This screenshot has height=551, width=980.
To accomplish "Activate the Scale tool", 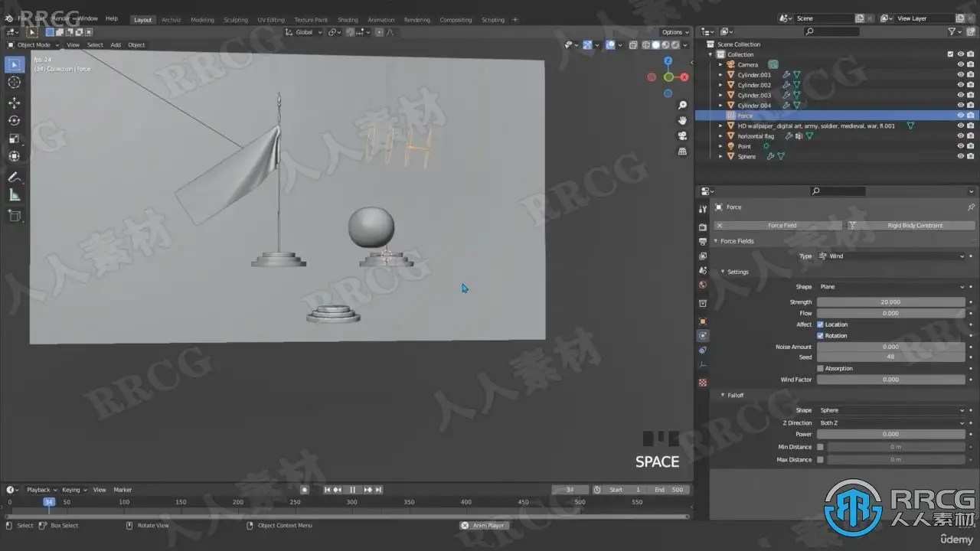I will tap(15, 139).
